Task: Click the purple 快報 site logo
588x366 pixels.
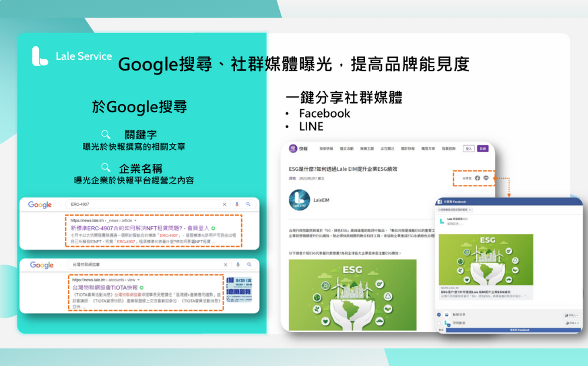Action: point(293,149)
